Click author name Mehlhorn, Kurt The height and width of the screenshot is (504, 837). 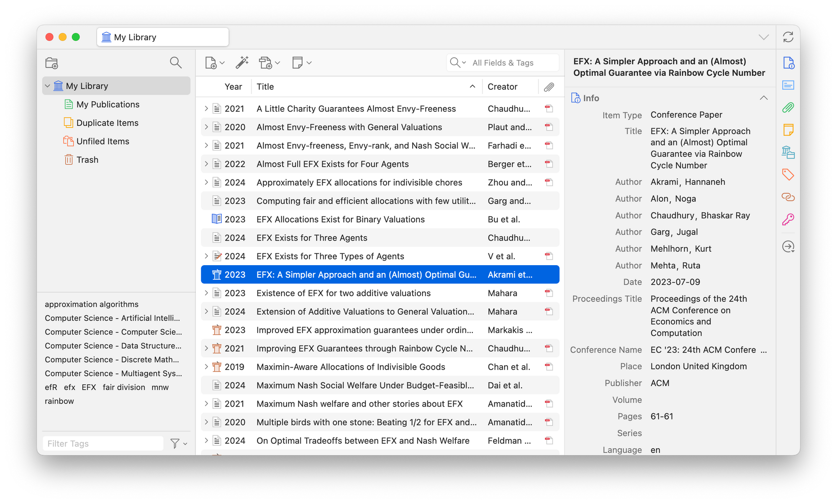point(681,249)
